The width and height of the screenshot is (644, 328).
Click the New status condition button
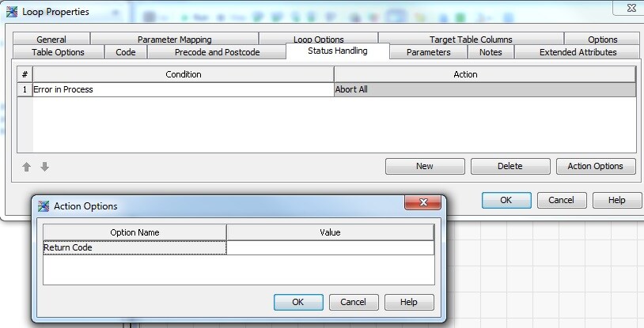pyautogui.click(x=424, y=166)
